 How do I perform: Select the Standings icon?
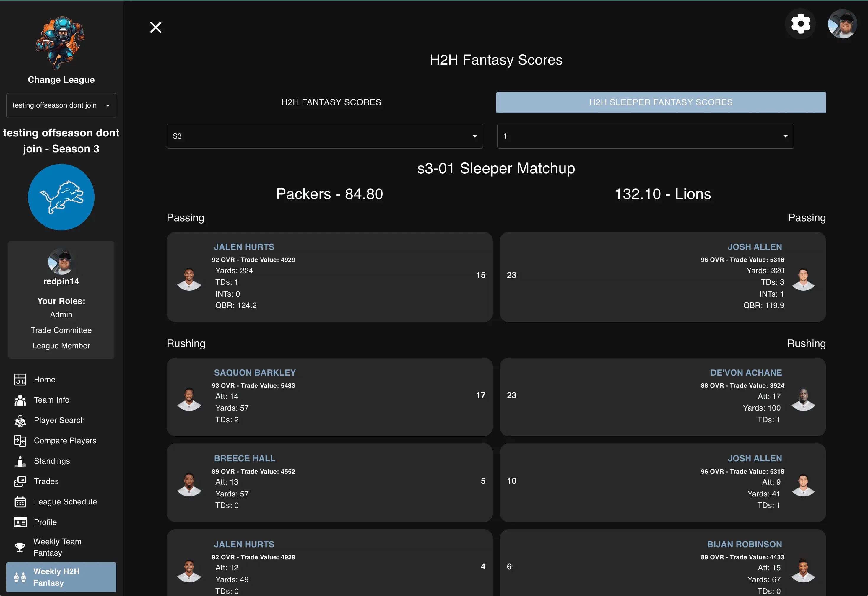(20, 461)
